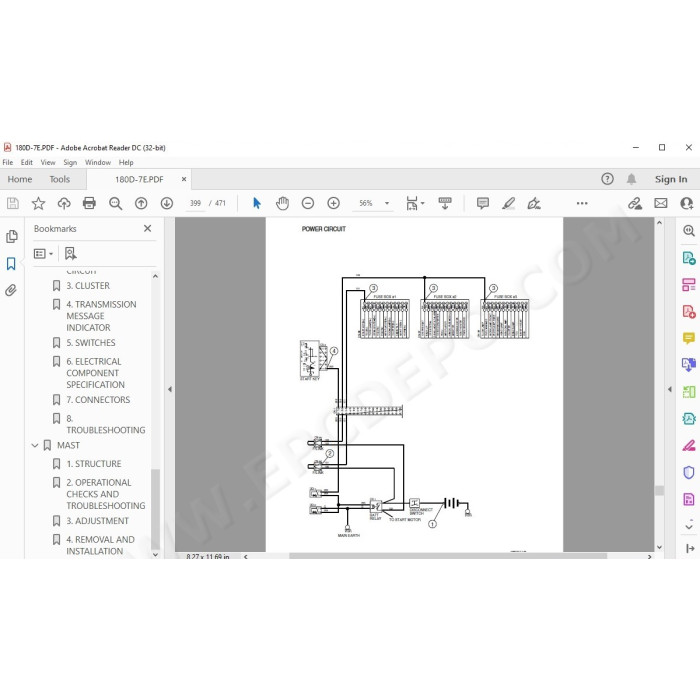Toggle the bookmarks panel ribbon icon
700x700 pixels.
click(x=11, y=264)
